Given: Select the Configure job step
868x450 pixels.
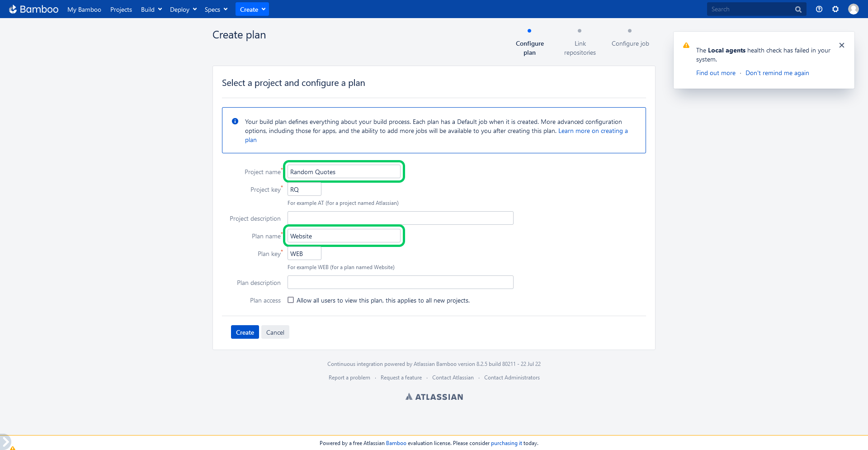Looking at the screenshot, I should point(630,43).
